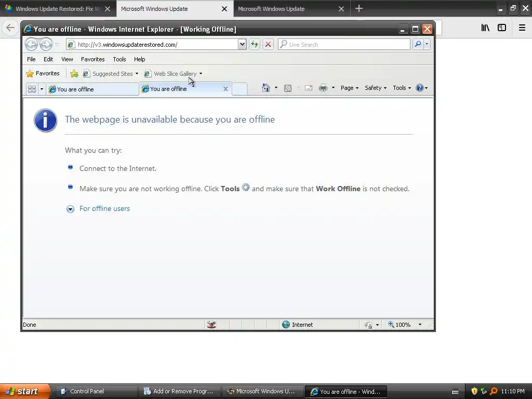Close the middle Microsoft Windows Update tab
The height and width of the screenshot is (399, 532).
coord(224,9)
